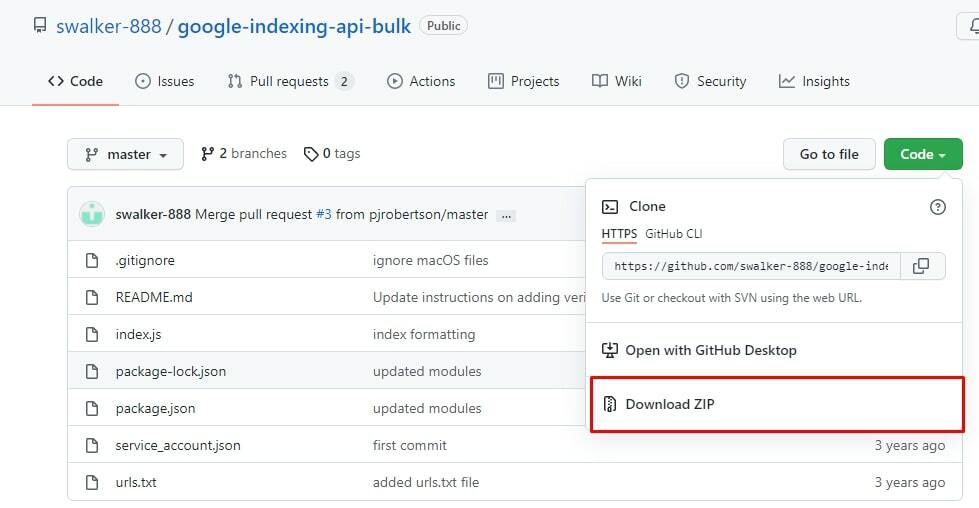979x508 pixels.
Task: Expand the commit message ellipsis
Action: (506, 216)
